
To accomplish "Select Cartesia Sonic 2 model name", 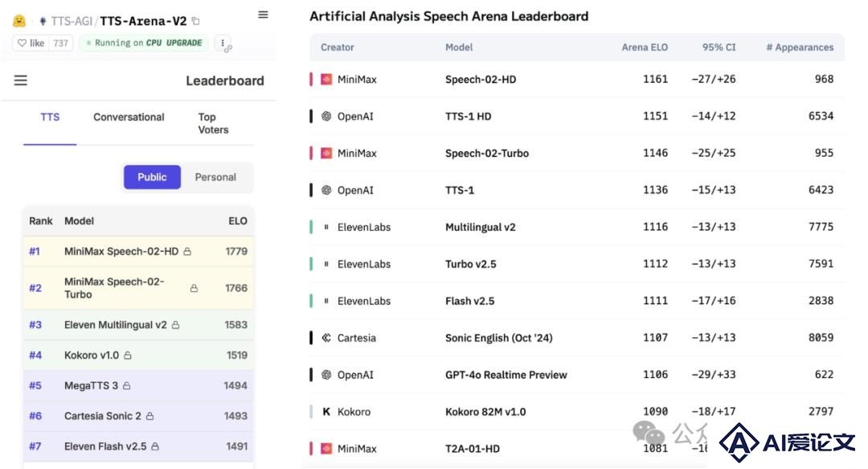I will pos(102,417).
